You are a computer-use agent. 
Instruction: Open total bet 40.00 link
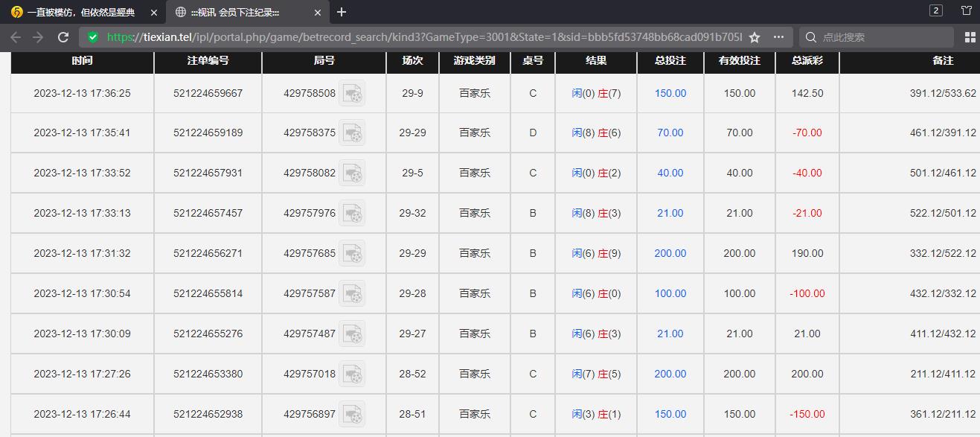[x=670, y=173]
